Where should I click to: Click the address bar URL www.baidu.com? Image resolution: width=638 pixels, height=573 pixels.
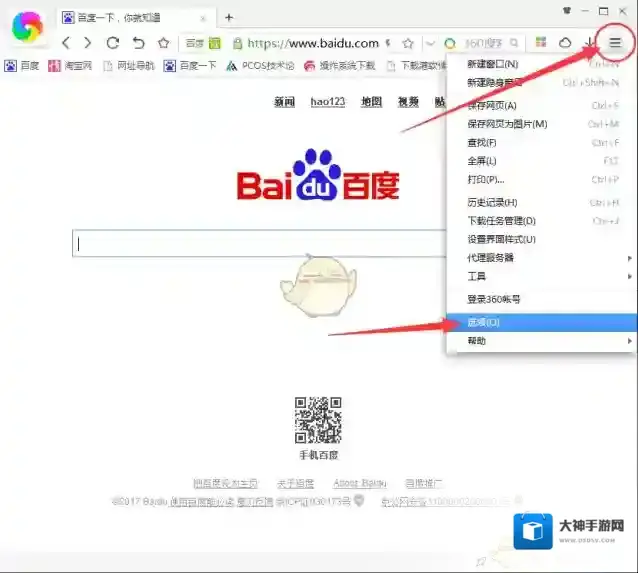(313, 43)
